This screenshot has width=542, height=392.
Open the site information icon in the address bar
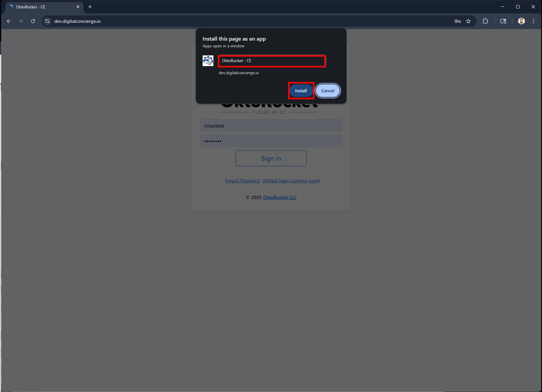tap(47, 21)
